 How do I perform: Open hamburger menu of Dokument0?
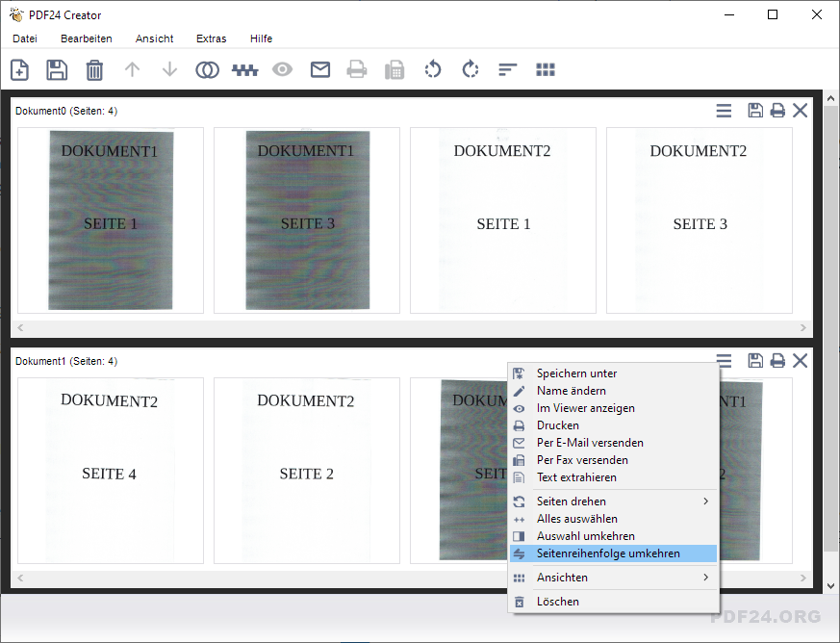coord(724,111)
